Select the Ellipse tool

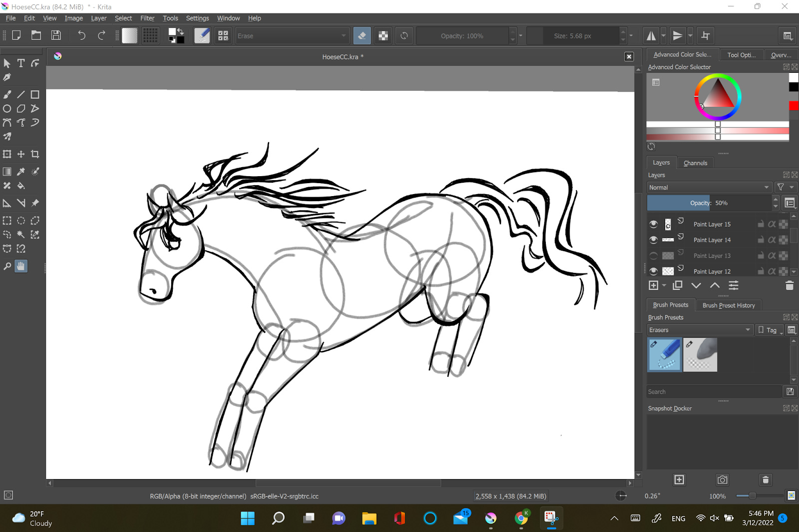7,108
